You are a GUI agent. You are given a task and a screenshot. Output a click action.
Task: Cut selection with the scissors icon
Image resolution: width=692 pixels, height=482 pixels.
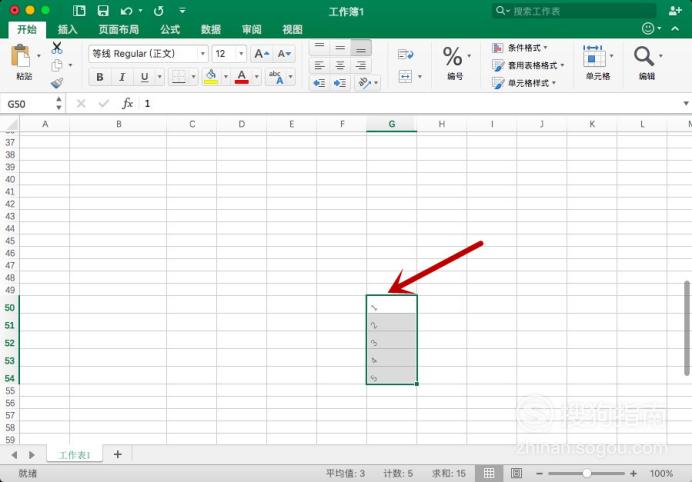[x=56, y=48]
